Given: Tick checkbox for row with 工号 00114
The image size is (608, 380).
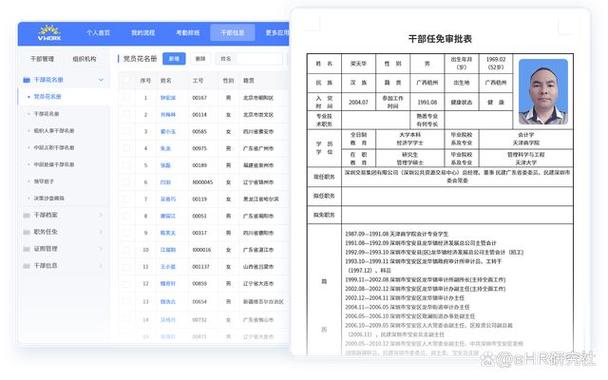Looking at the screenshot, I should pyautogui.click(x=126, y=115).
